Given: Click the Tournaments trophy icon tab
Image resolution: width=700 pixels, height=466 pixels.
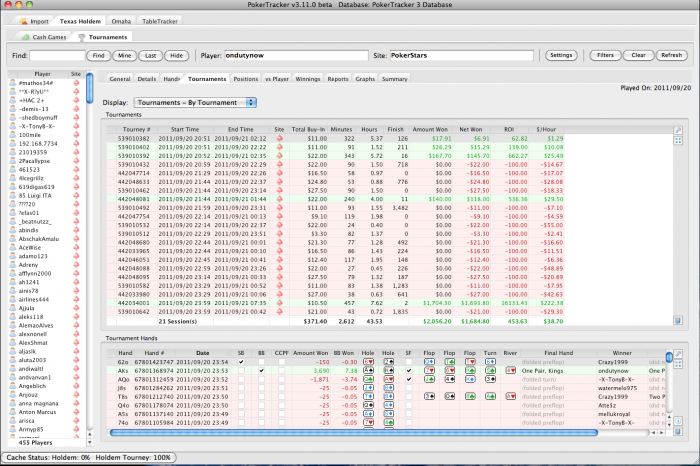Looking at the screenshot, I should point(81,37).
